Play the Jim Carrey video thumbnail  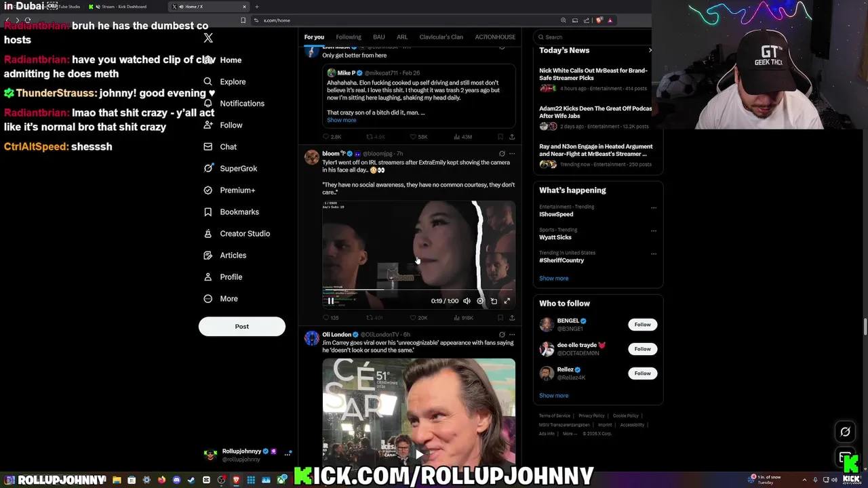(x=419, y=455)
